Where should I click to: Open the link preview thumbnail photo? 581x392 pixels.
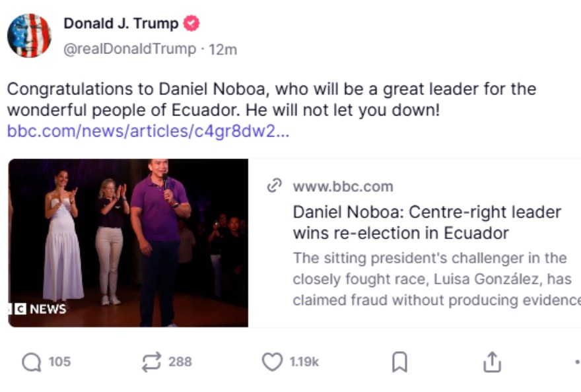128,243
